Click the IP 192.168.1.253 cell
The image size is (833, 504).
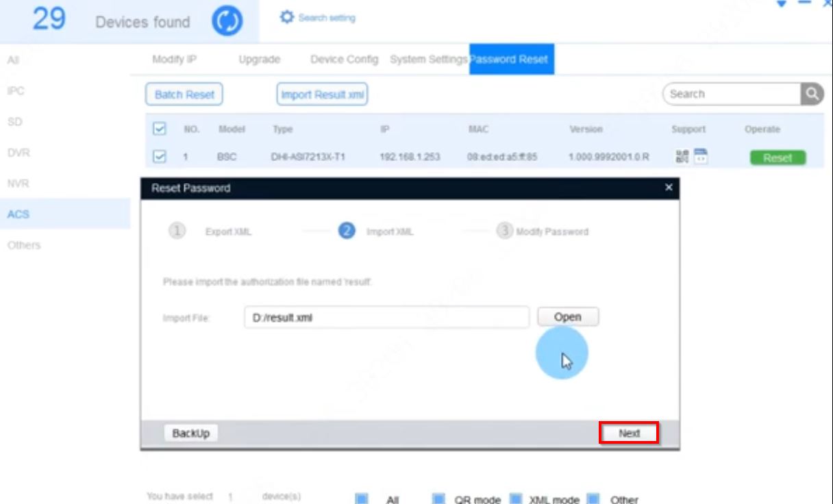click(410, 157)
